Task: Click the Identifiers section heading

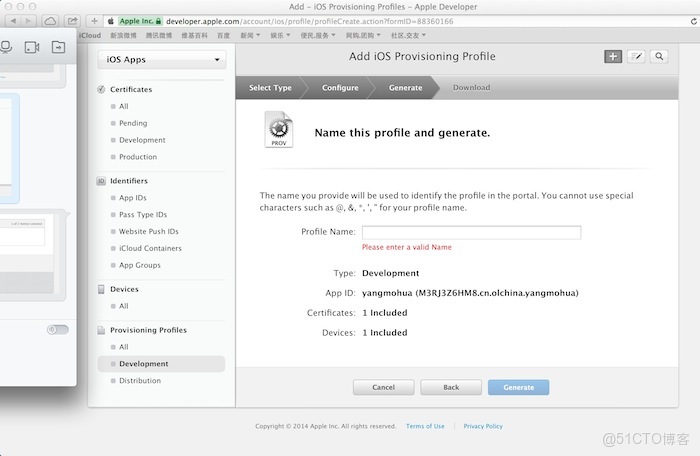Action: pos(129,181)
